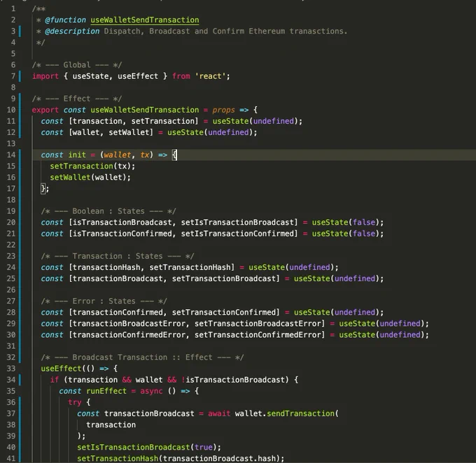This screenshot has width=476, height=463.
Task: Click line number 14 in gutter
Action: [x=11, y=155]
